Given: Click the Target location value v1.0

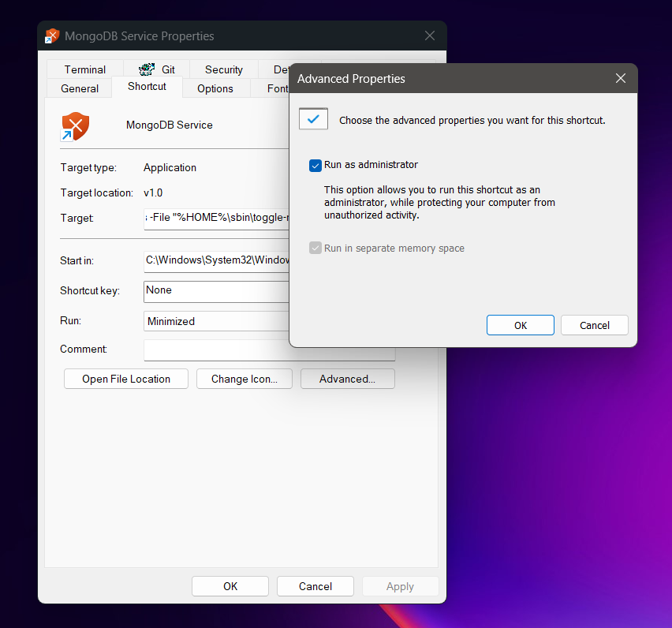Looking at the screenshot, I should (x=153, y=193).
